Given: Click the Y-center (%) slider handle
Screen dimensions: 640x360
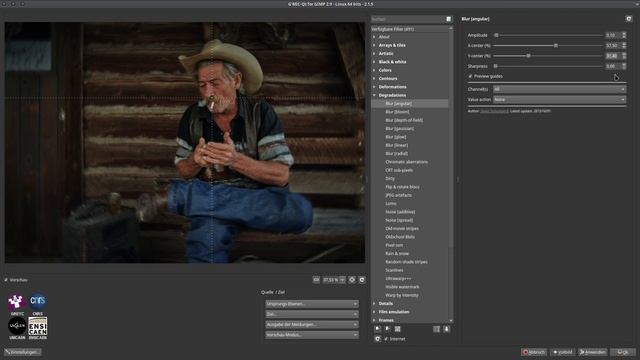Looking at the screenshot, I should pos(528,56).
